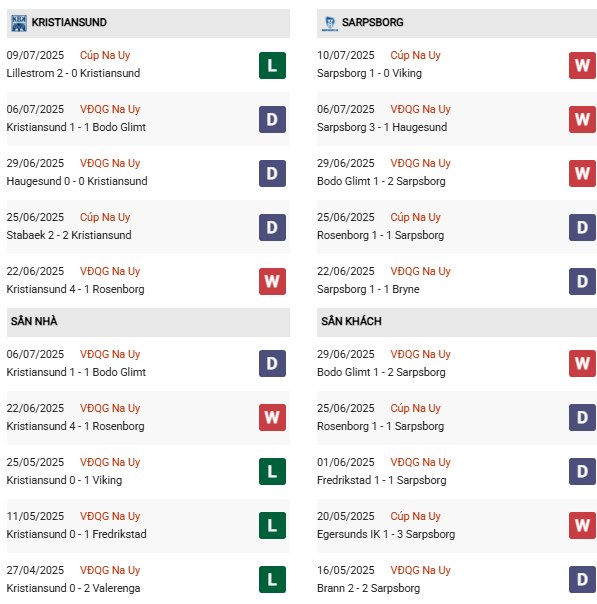Open Cúp Na Uy link dated 10/07/2025

tap(415, 55)
